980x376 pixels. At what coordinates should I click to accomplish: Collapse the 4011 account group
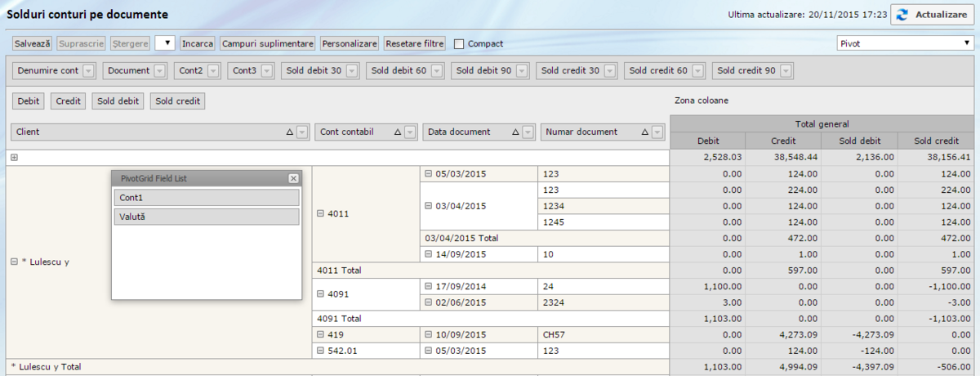320,214
